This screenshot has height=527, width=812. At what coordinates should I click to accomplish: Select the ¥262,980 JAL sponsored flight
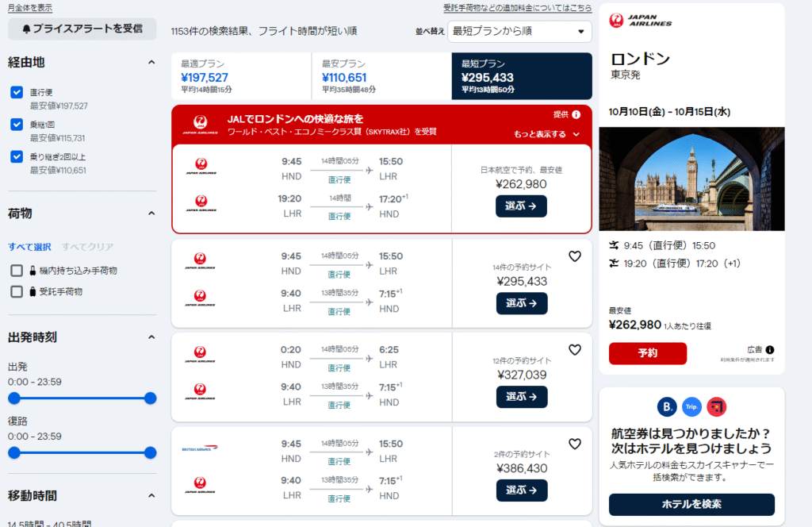coord(521,206)
